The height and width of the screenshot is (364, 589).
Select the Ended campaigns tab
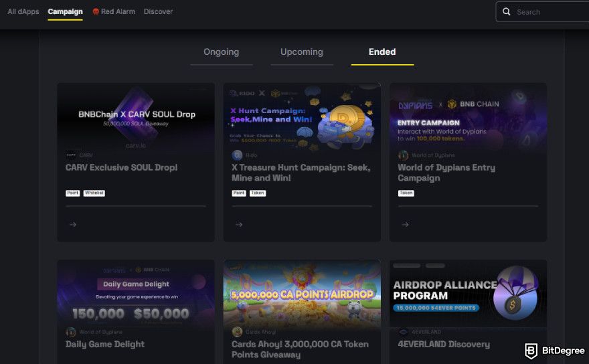[382, 52]
